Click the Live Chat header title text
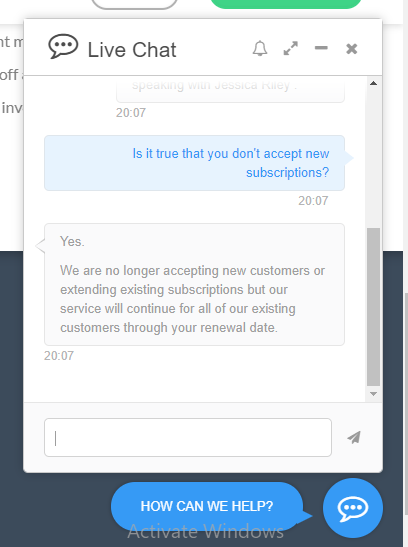Screen dimensions: 408x547 pos(132,50)
